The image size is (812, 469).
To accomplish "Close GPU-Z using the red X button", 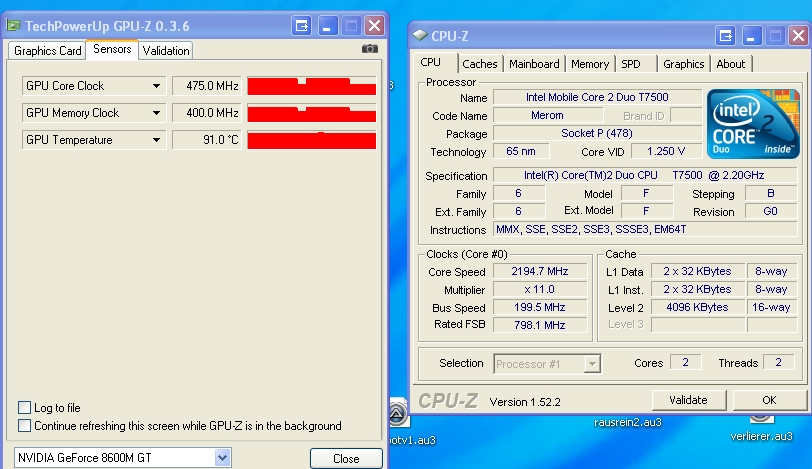I will coord(374,25).
